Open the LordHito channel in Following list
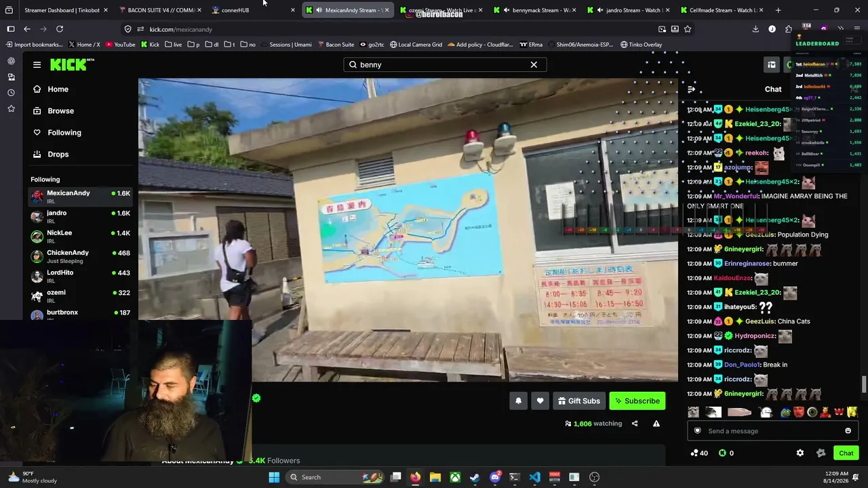868x488 pixels. [x=80, y=276]
